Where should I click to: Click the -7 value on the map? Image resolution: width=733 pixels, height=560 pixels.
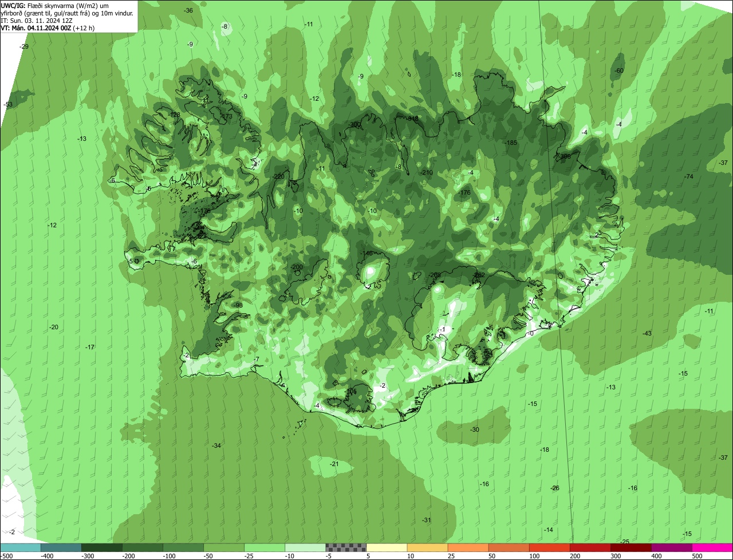pos(257,360)
